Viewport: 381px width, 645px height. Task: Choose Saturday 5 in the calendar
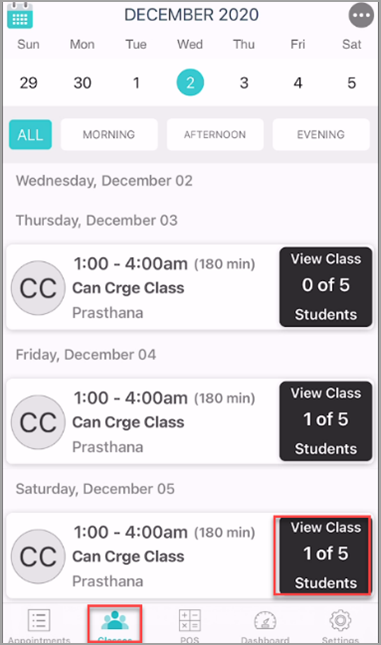351,83
